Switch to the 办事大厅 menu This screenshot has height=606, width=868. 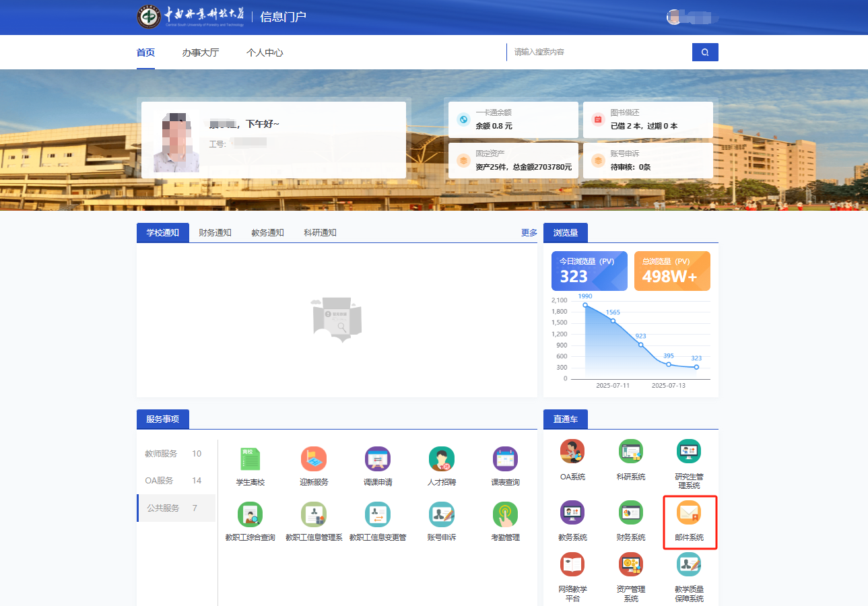tap(200, 53)
